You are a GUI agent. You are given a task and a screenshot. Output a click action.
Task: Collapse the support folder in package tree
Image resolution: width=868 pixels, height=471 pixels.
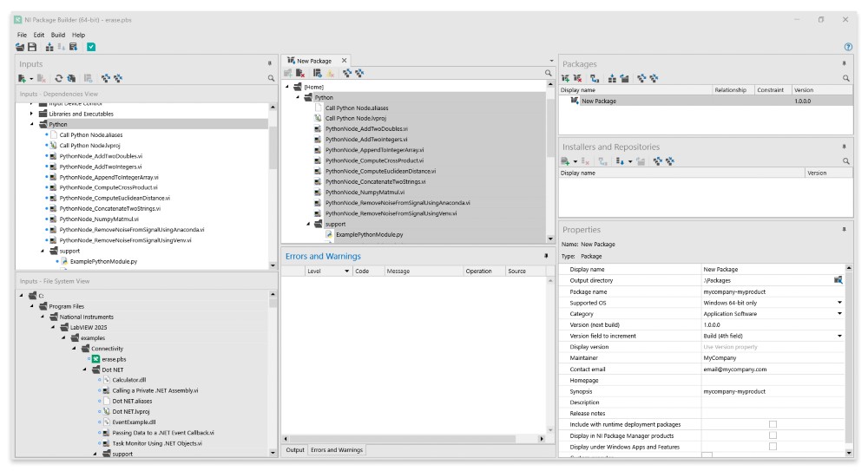[x=309, y=224]
